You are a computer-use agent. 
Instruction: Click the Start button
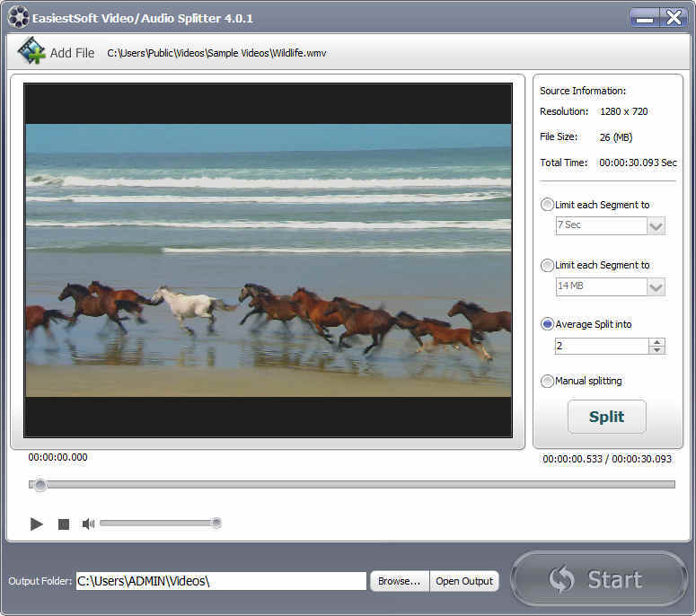[599, 578]
